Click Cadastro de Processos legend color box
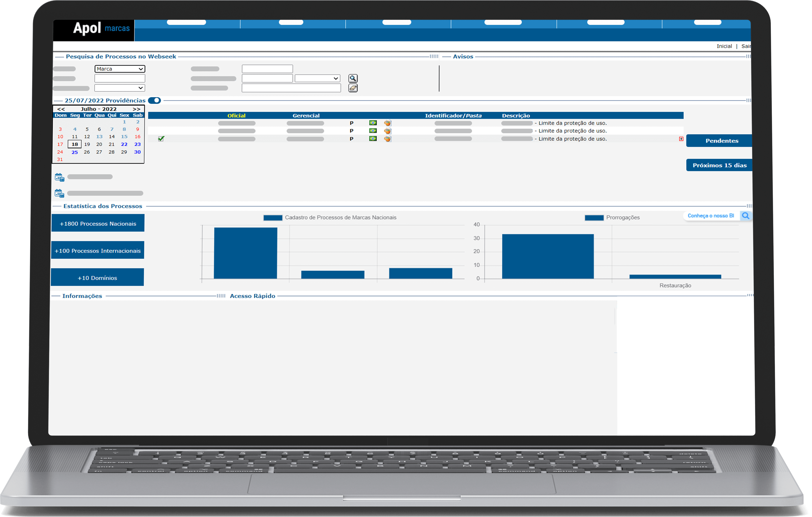Screen dimensions: 812x517 pos(272,218)
